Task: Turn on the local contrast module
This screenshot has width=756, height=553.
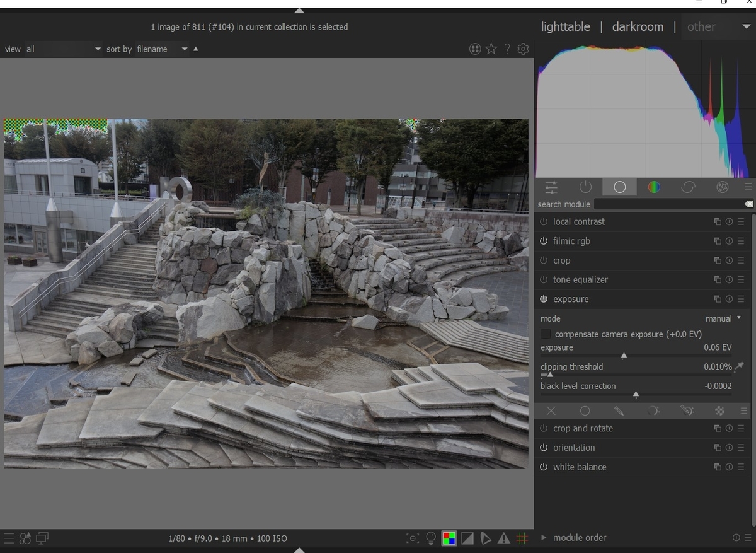Action: point(544,222)
